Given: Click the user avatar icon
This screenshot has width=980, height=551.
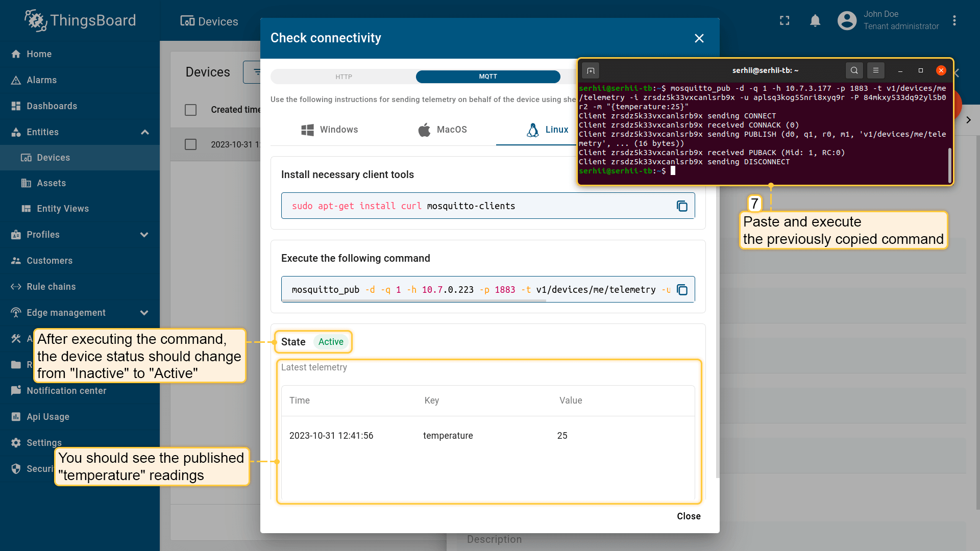Looking at the screenshot, I should [x=847, y=20].
